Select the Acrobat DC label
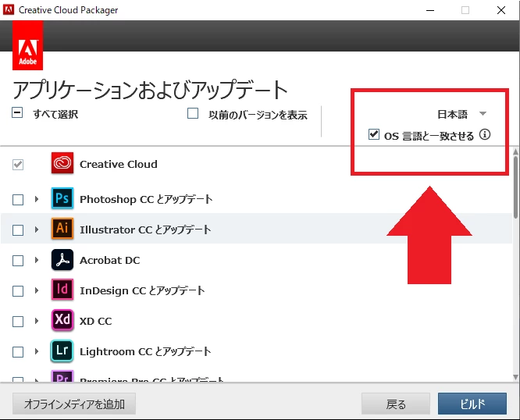The width and height of the screenshot is (520, 420). click(110, 260)
